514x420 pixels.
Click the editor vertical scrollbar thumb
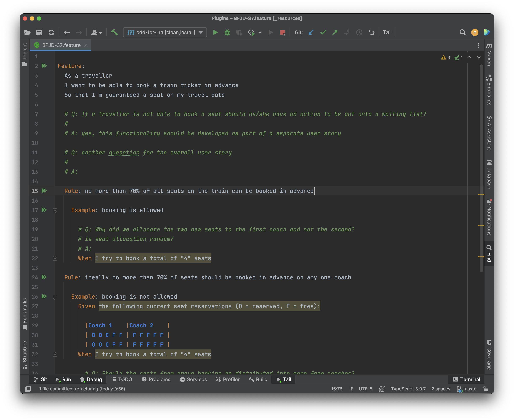click(x=481, y=168)
